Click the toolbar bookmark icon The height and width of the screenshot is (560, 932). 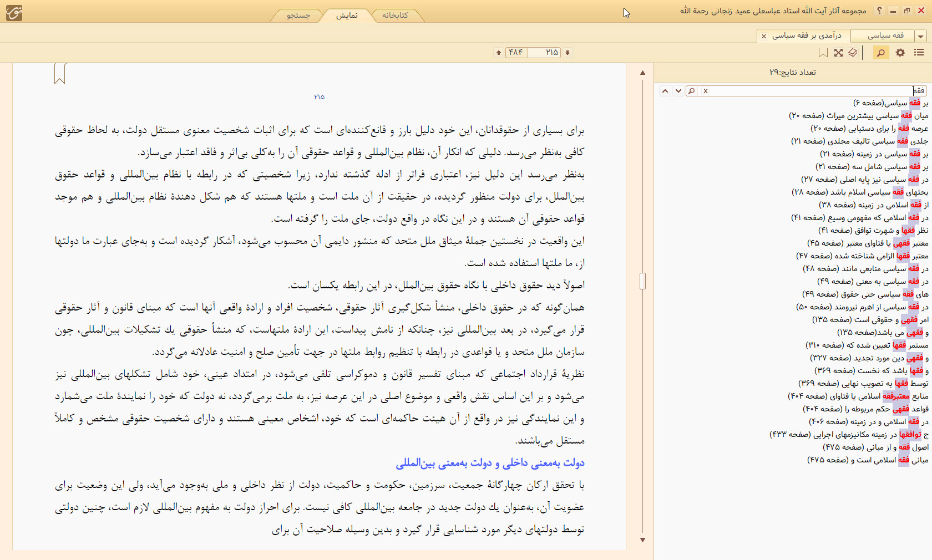[823, 53]
